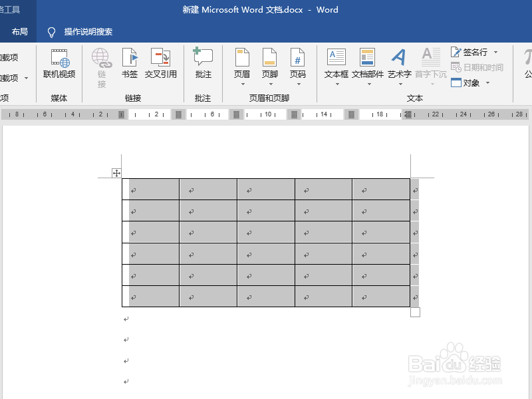The image size is (532, 399).
Task: Click the 操作说明搜索 search box
Action: click(88, 32)
